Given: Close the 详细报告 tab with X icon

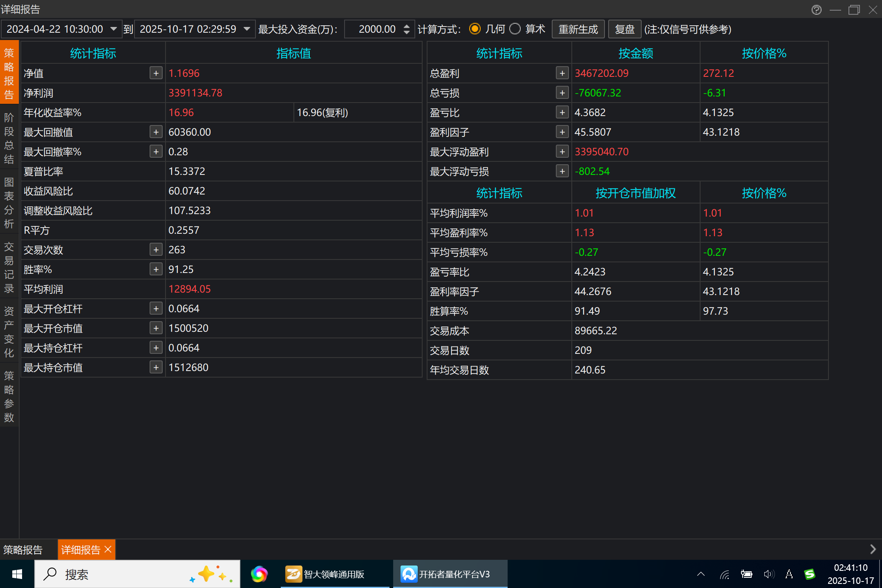Looking at the screenshot, I should coord(108,550).
